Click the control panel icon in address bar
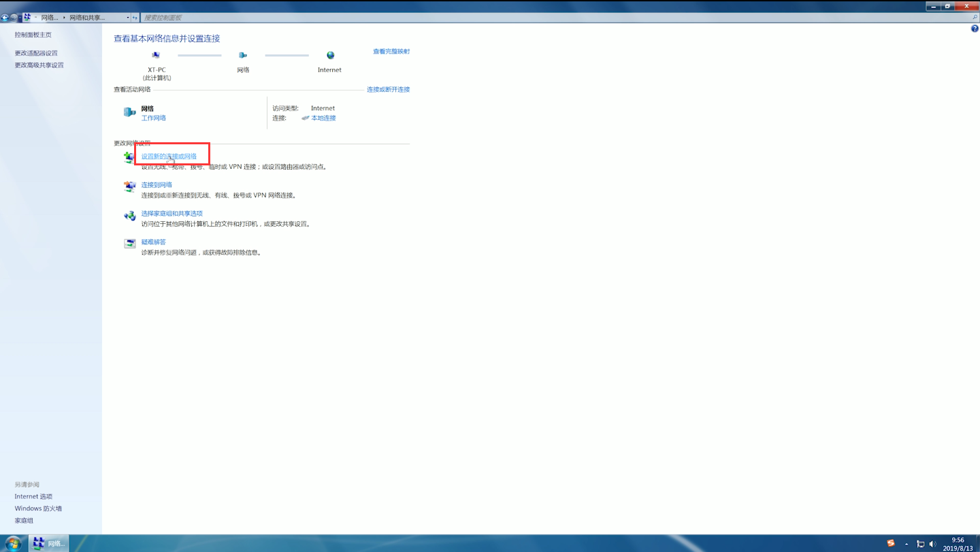Viewport: 980px width, 552px height. click(x=27, y=17)
